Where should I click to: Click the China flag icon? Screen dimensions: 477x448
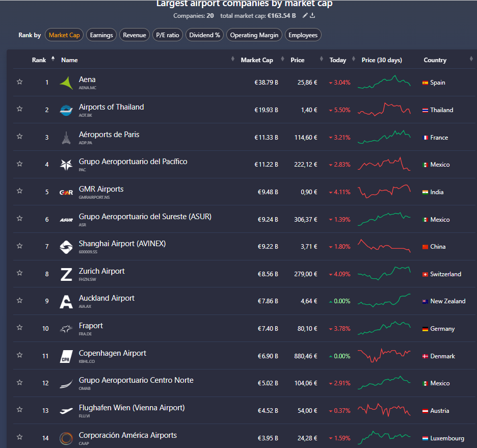426,247
